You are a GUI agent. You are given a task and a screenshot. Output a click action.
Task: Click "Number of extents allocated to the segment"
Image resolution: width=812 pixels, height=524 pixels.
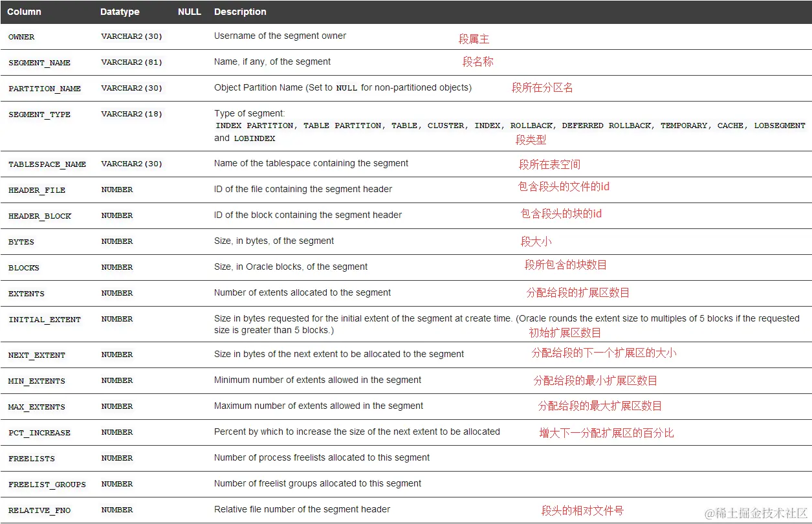point(303,293)
